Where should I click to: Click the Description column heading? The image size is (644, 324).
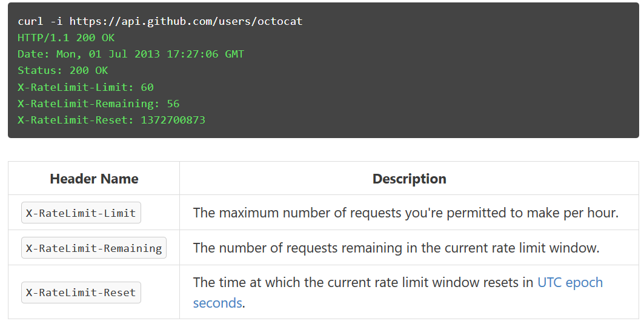[409, 179]
